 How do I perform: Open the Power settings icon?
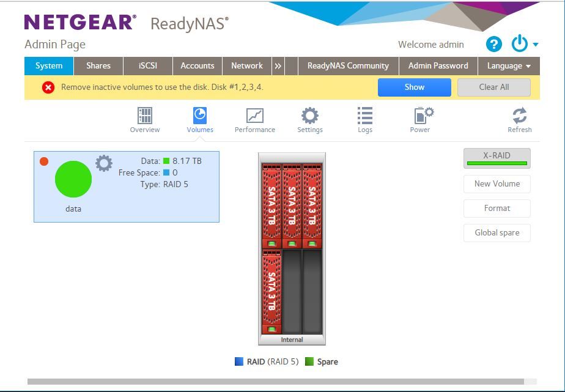point(424,116)
